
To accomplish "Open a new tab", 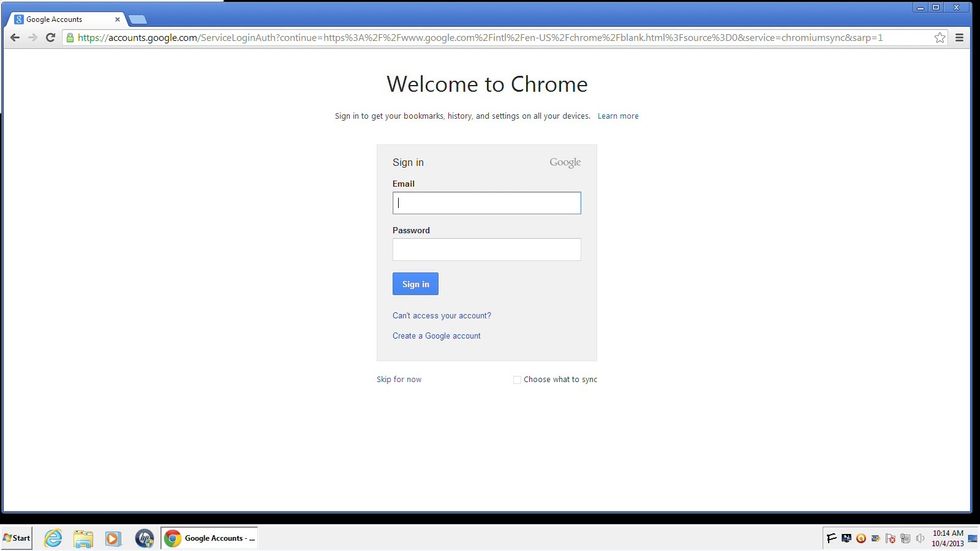I will (138, 20).
